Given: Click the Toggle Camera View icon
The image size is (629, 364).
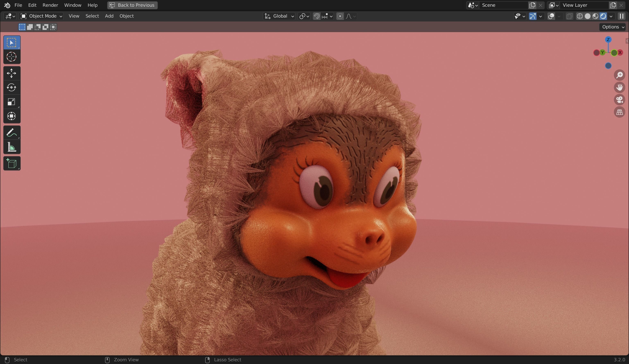Looking at the screenshot, I should (x=619, y=100).
